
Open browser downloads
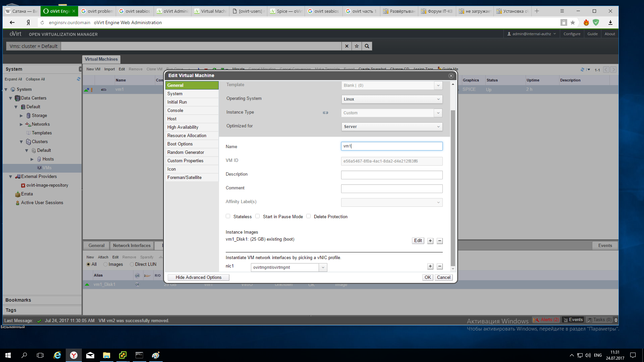[x=610, y=22]
